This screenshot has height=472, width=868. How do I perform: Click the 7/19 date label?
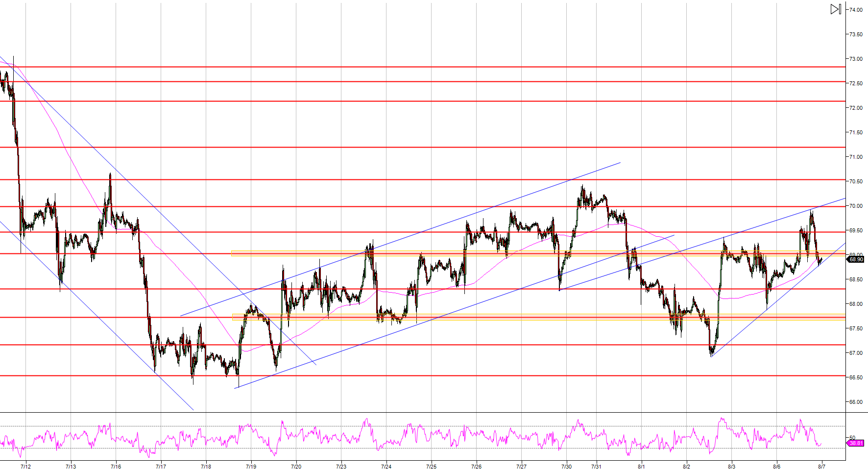(x=251, y=467)
